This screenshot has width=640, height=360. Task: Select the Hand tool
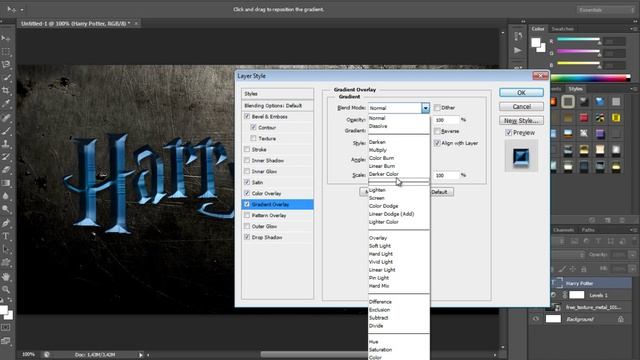[x=6, y=276]
